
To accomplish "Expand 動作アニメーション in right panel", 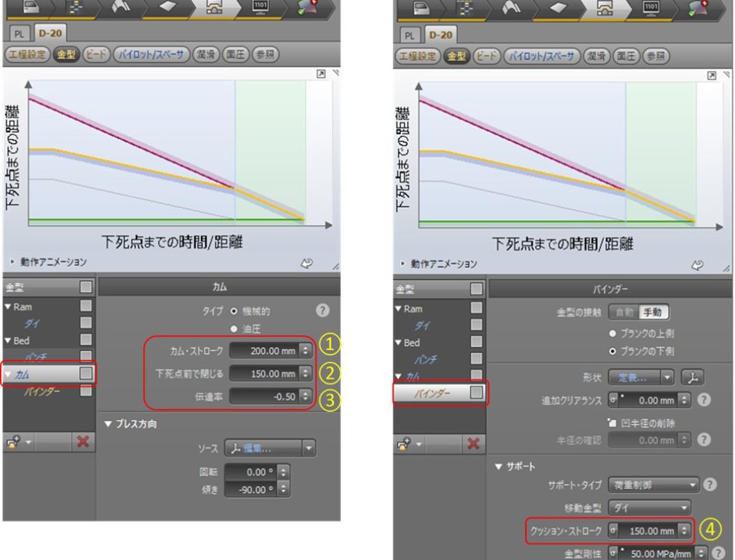I will pyautogui.click(x=403, y=264).
